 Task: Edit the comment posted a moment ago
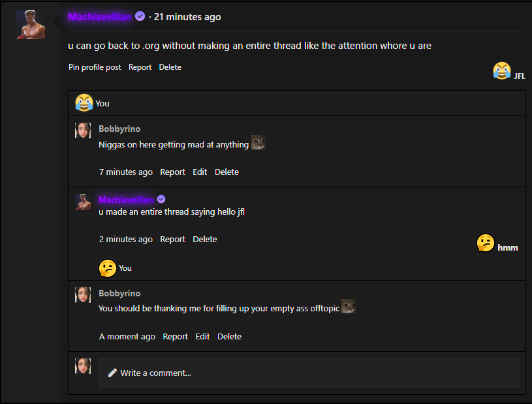point(202,337)
